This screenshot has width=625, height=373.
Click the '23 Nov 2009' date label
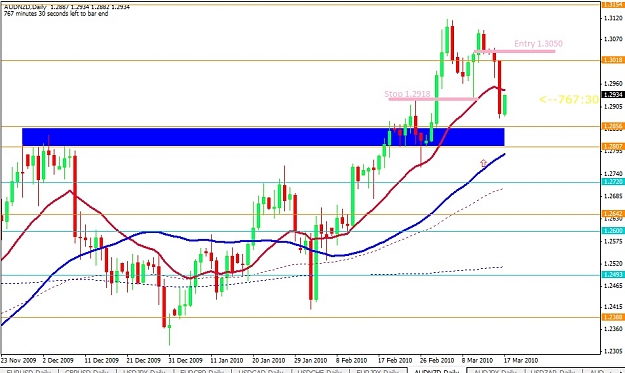click(18, 360)
